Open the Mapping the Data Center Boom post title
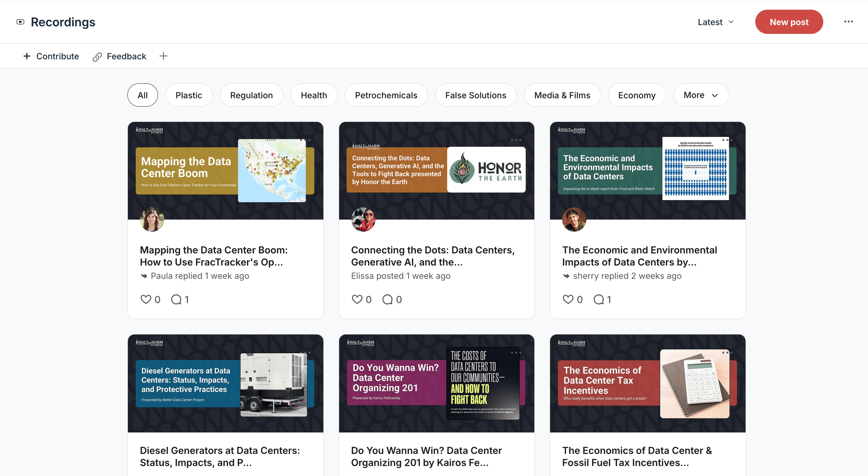The width and height of the screenshot is (868, 476). coord(214,256)
